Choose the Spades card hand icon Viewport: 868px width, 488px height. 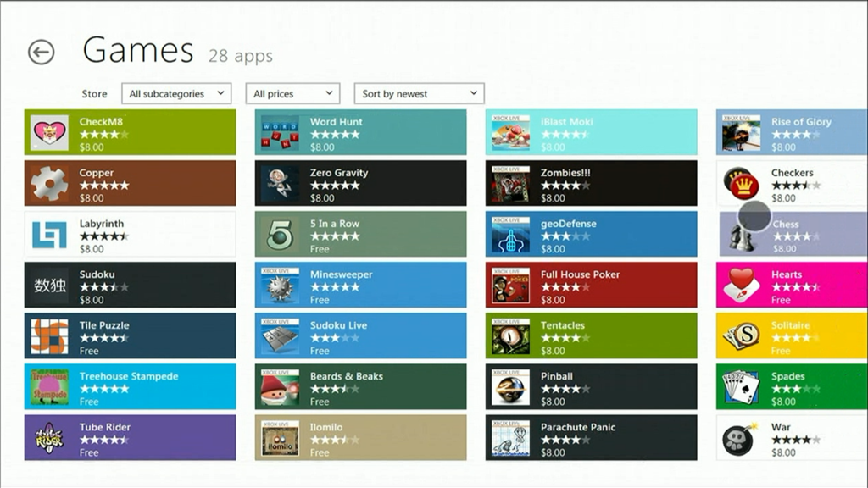pos(741,387)
